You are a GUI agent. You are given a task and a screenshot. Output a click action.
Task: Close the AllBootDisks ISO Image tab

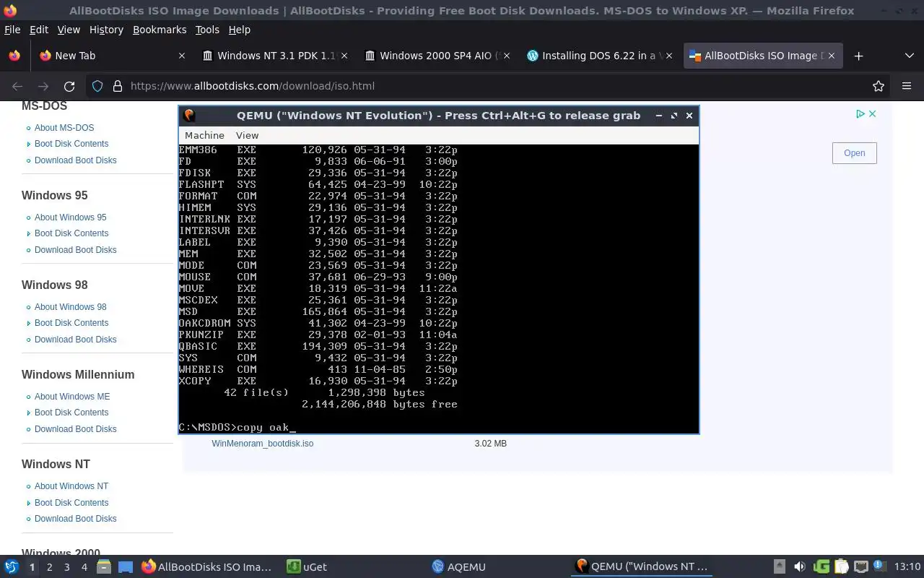click(832, 56)
